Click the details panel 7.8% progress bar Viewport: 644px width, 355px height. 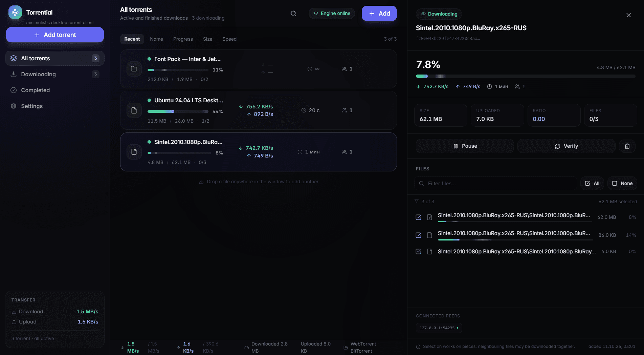point(526,76)
